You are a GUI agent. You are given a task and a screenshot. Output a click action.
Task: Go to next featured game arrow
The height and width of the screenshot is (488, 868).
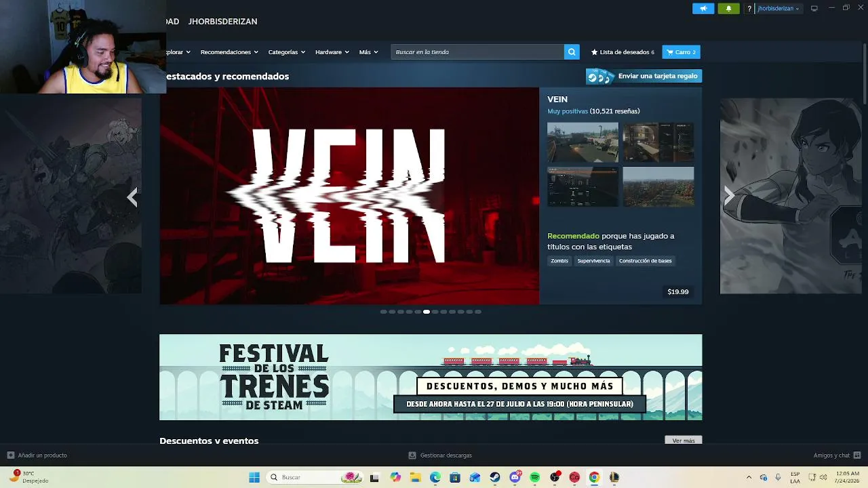click(729, 196)
